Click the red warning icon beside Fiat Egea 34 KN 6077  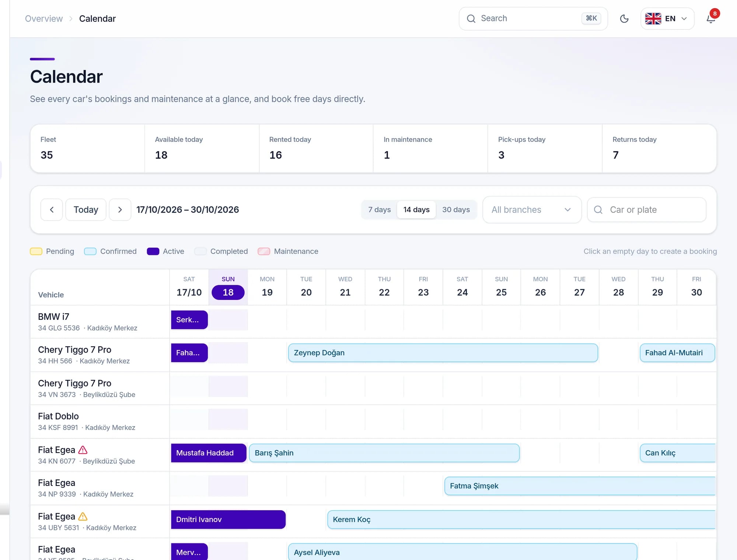[x=83, y=450]
